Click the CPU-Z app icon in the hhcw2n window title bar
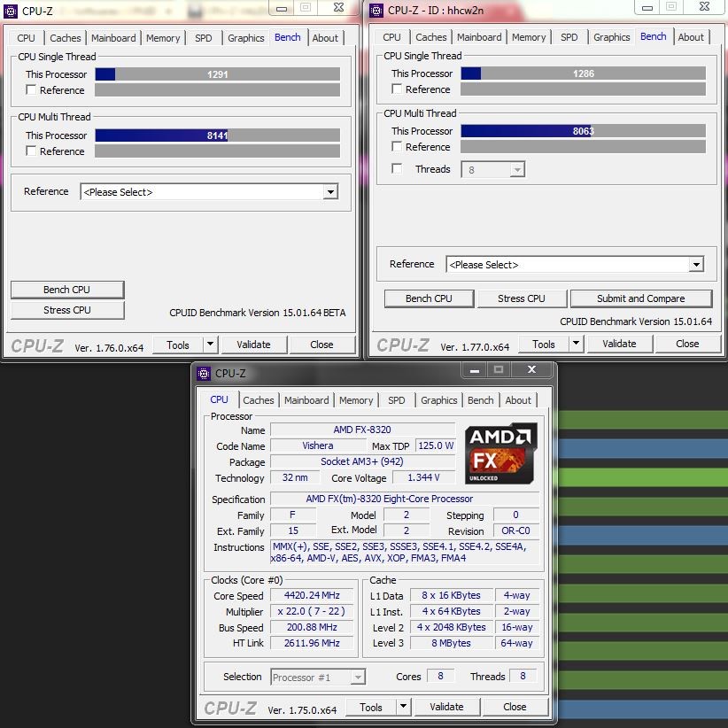The image size is (728, 728). (x=376, y=11)
